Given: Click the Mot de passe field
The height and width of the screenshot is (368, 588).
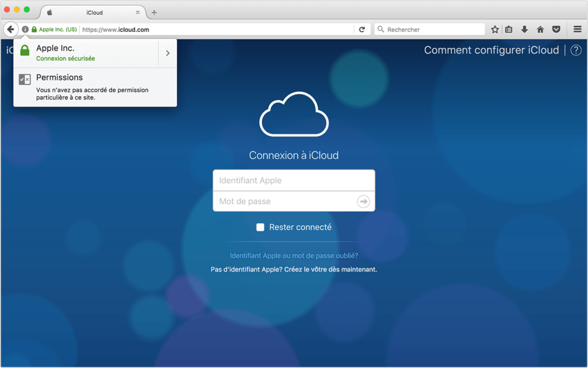Looking at the screenshot, I should click(293, 201).
